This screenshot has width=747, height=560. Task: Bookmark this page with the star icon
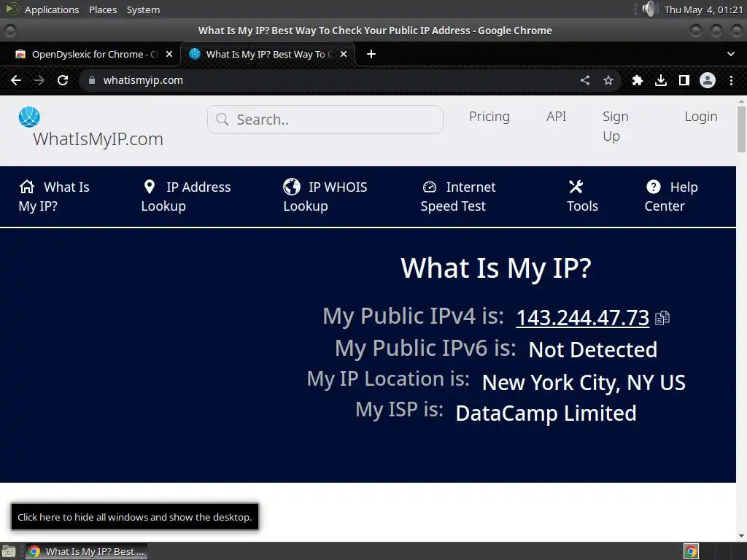[x=608, y=80]
